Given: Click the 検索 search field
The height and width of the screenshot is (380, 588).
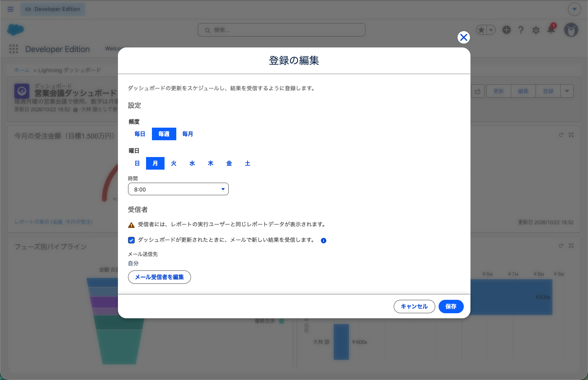Looking at the screenshot, I should pyautogui.click(x=282, y=30).
